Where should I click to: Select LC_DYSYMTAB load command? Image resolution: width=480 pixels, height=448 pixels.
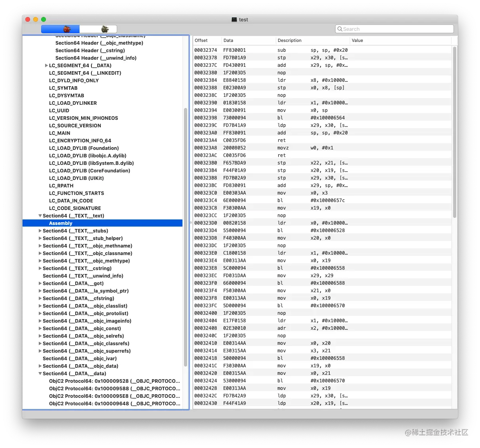point(102,96)
